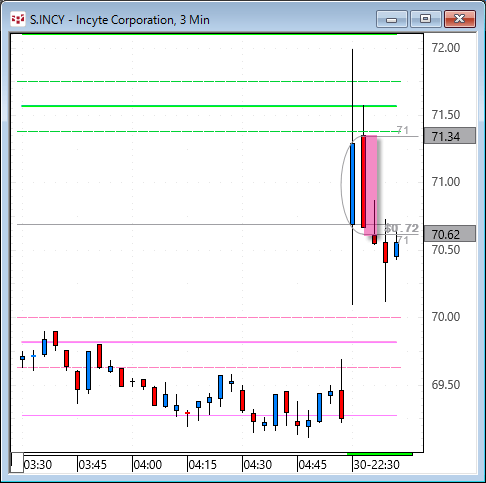Click the 04:00 time axis label
Viewport: 486px width, 483px height.
tap(148, 464)
